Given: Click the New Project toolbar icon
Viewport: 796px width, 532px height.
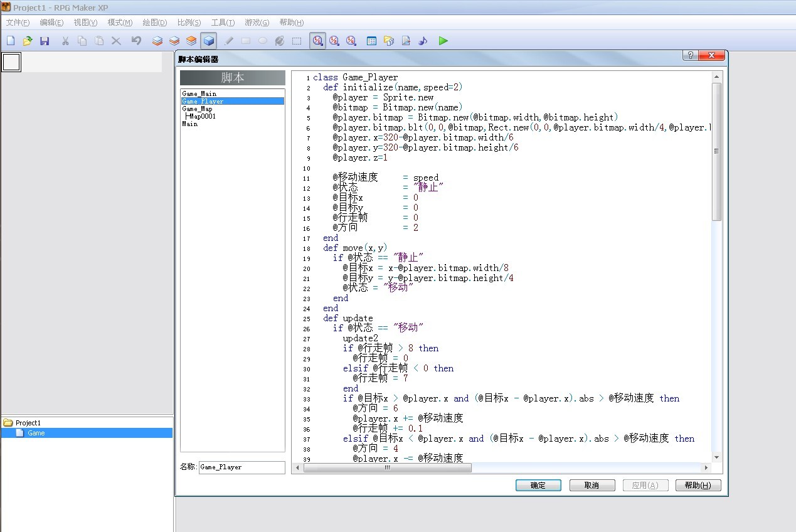Looking at the screenshot, I should click(11, 41).
